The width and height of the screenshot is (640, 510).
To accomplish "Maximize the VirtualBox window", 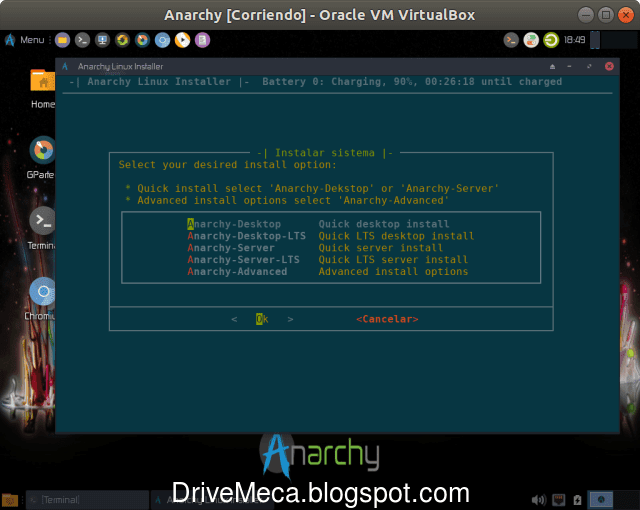I will (x=606, y=15).
